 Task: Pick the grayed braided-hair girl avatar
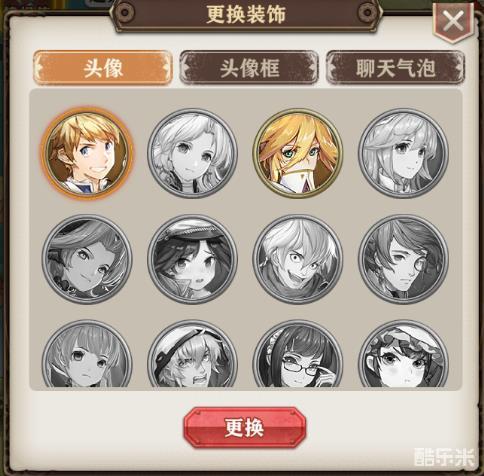click(192, 154)
